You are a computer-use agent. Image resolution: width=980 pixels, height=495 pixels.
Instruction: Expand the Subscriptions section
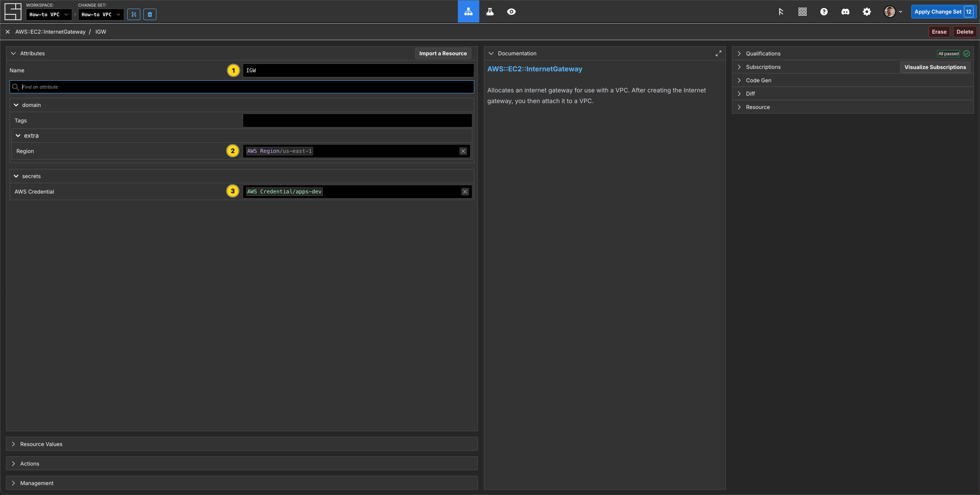tap(739, 67)
